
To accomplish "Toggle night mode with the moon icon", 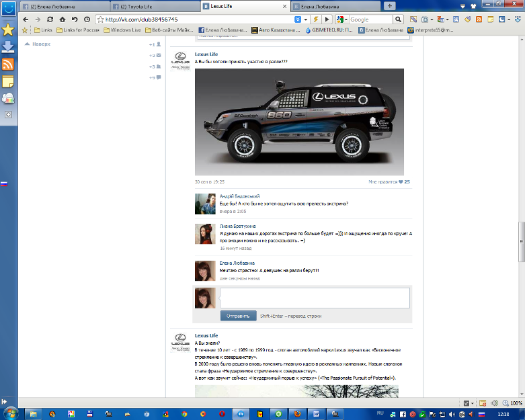I will (501, 19).
